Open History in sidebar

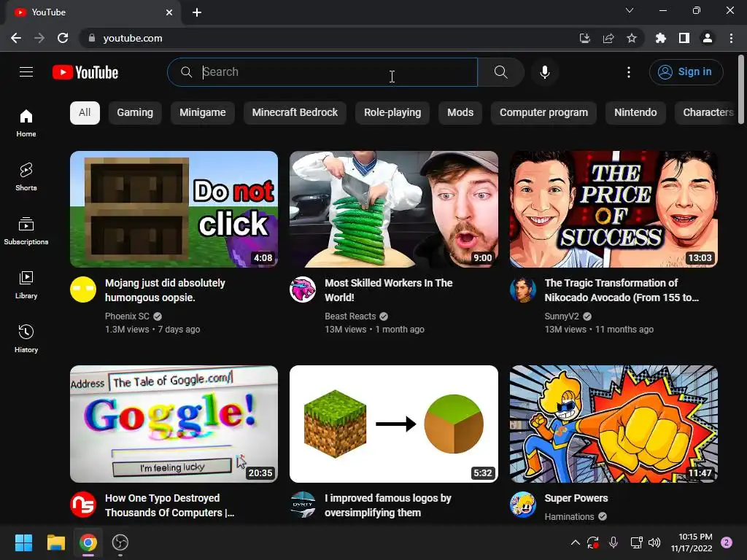point(26,338)
